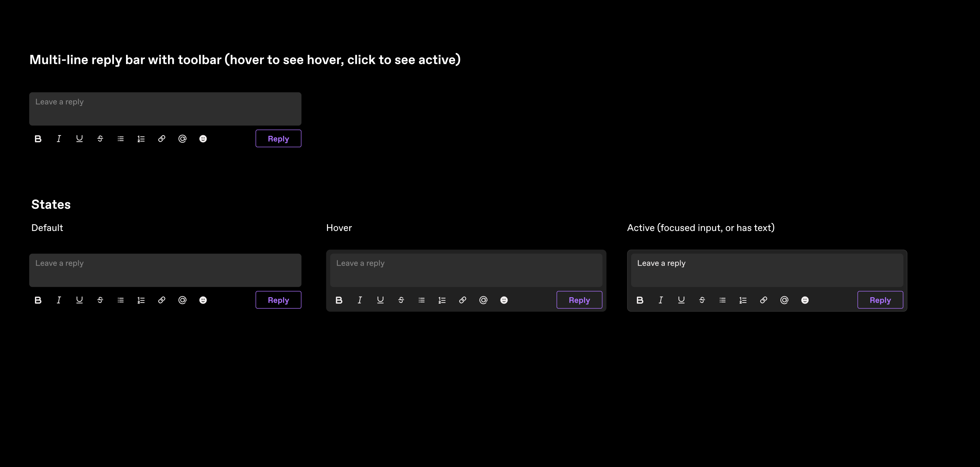Viewport: 980px width, 467px height.
Task: Click the Bold formatting icon
Action: coord(38,139)
